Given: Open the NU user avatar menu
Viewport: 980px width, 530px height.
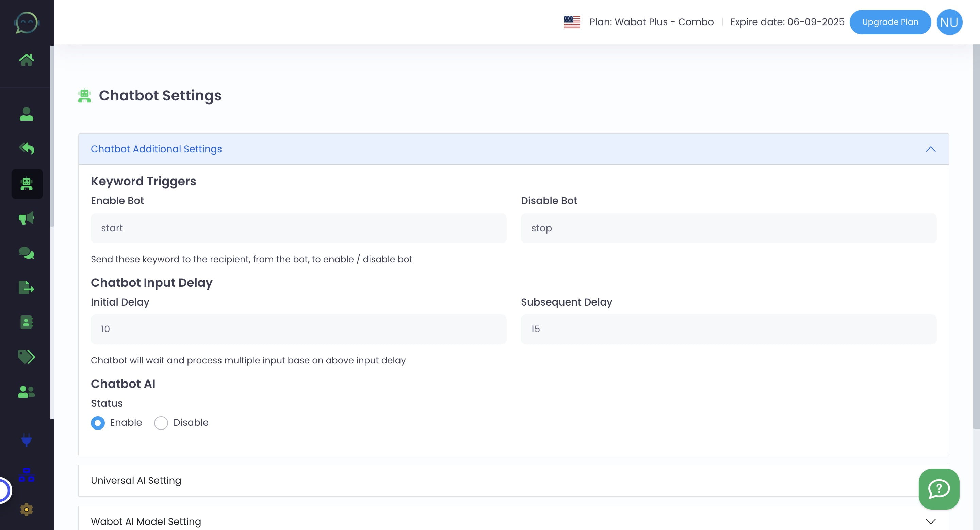Looking at the screenshot, I should [x=949, y=22].
